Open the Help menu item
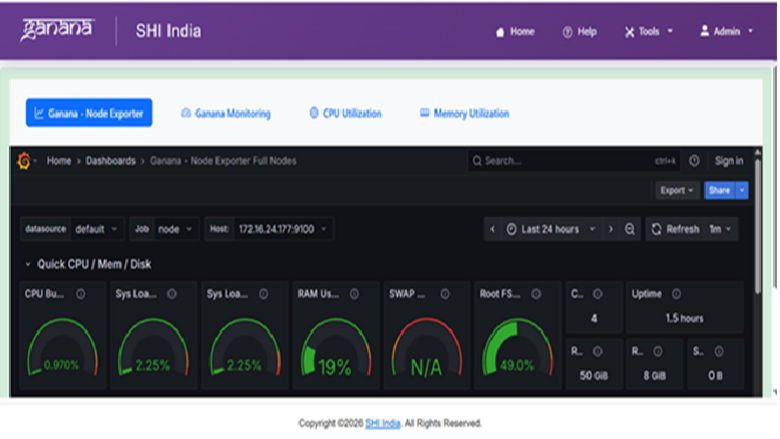Viewport: 780px width, 439px height. (580, 32)
